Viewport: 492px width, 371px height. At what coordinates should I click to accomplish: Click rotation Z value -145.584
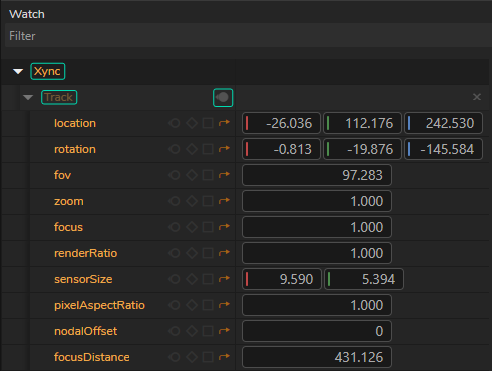point(443,149)
